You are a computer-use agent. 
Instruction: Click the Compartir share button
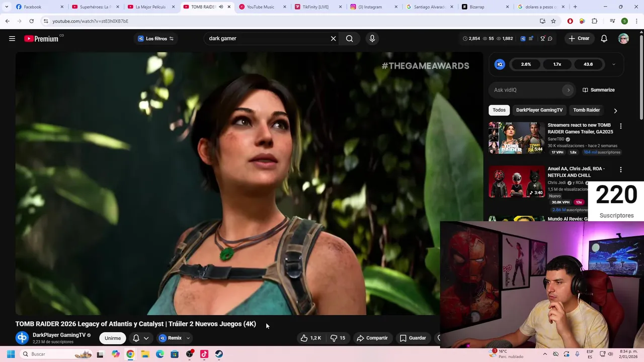[372, 338]
